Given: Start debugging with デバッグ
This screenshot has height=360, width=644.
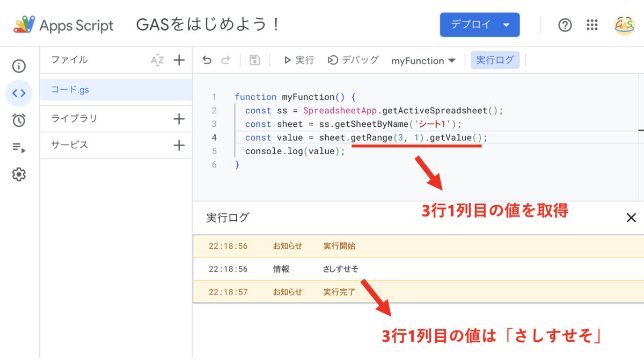Looking at the screenshot, I should 353,60.
